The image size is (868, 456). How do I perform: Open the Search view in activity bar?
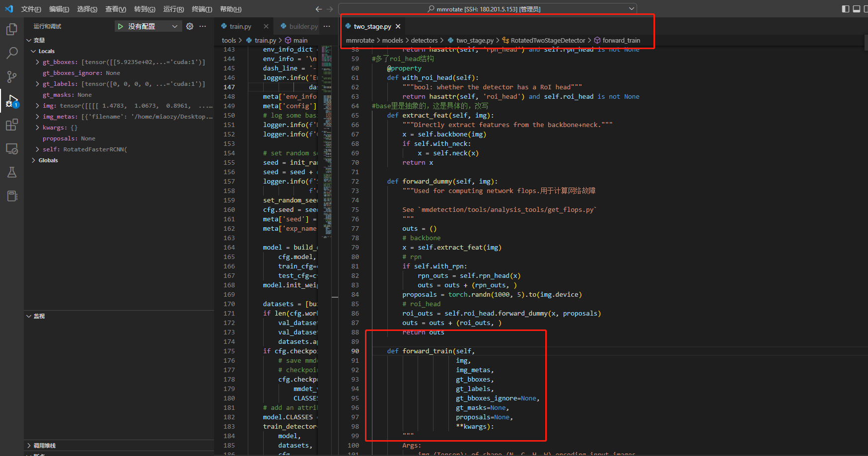[x=12, y=53]
